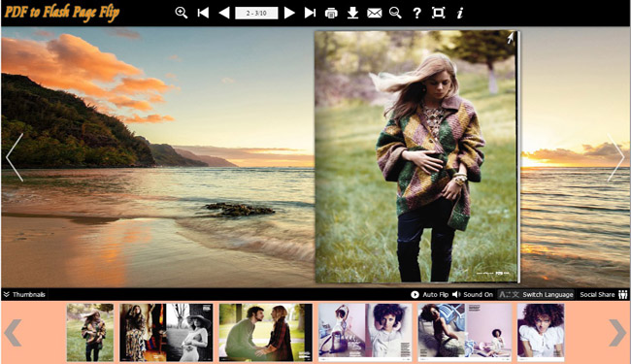Go to the next page in toolbar

pyautogui.click(x=289, y=13)
